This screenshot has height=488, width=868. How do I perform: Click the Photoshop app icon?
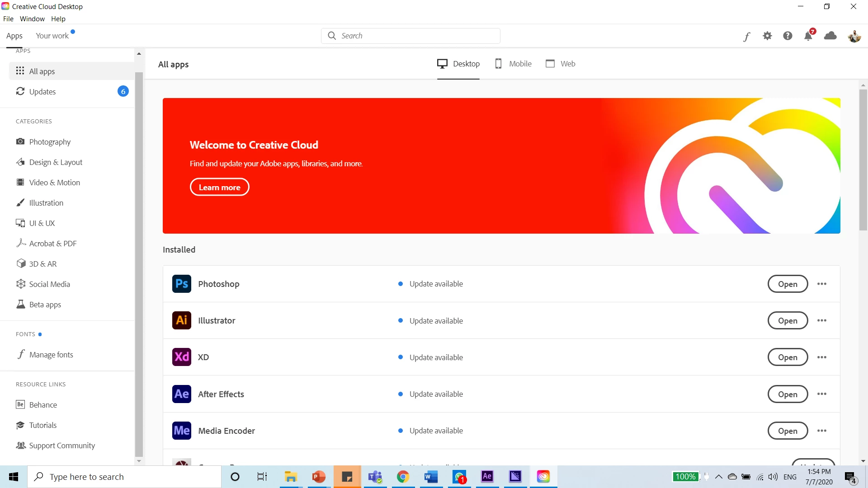coord(182,284)
